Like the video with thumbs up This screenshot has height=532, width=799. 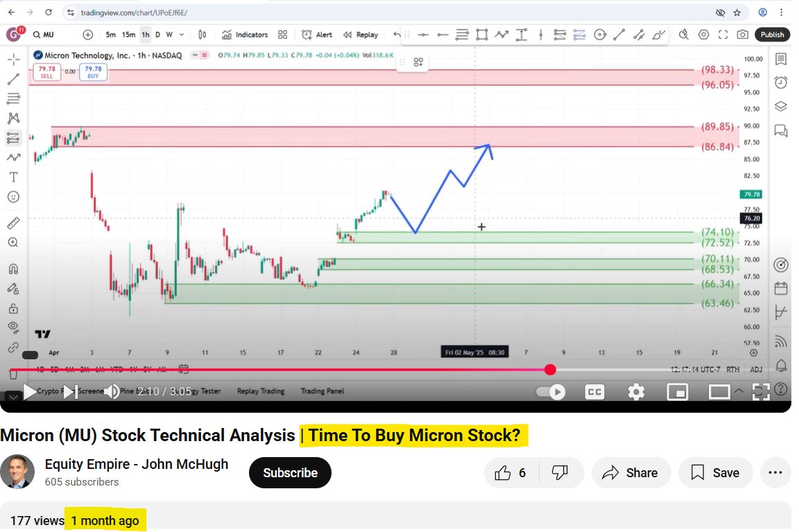pyautogui.click(x=510, y=473)
